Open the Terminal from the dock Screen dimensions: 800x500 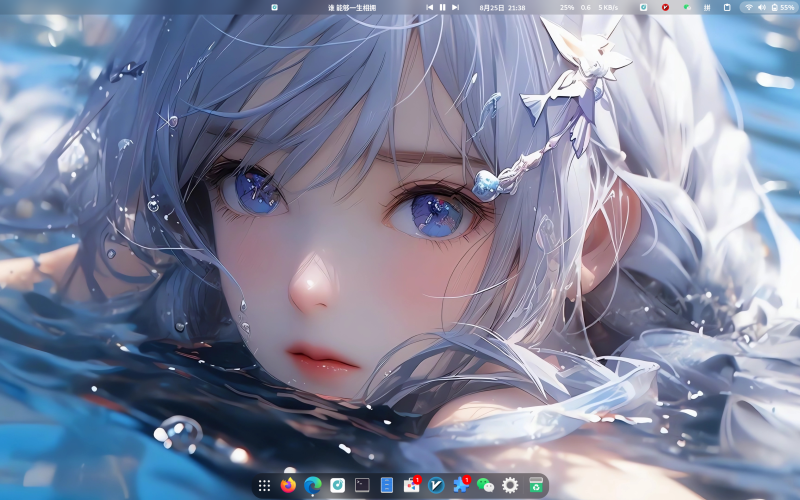pos(362,485)
